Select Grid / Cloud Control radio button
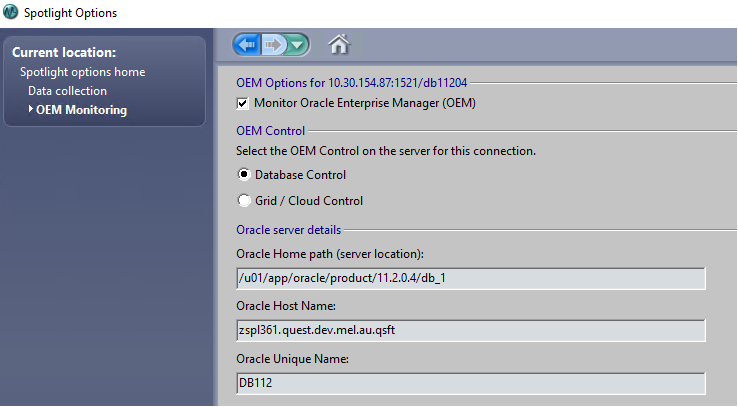 (x=244, y=201)
